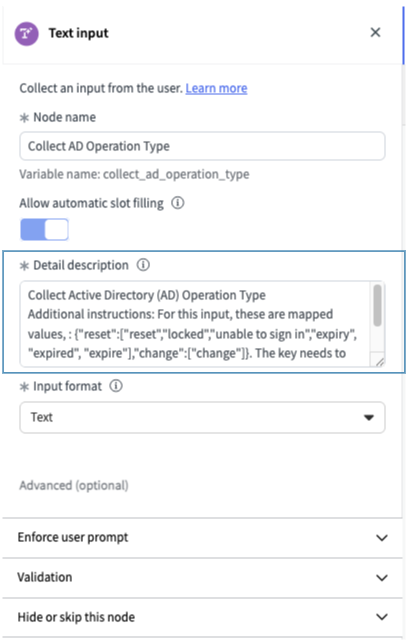Expand Hide or skip this node section
This screenshot has height=640, width=407.
(202, 617)
